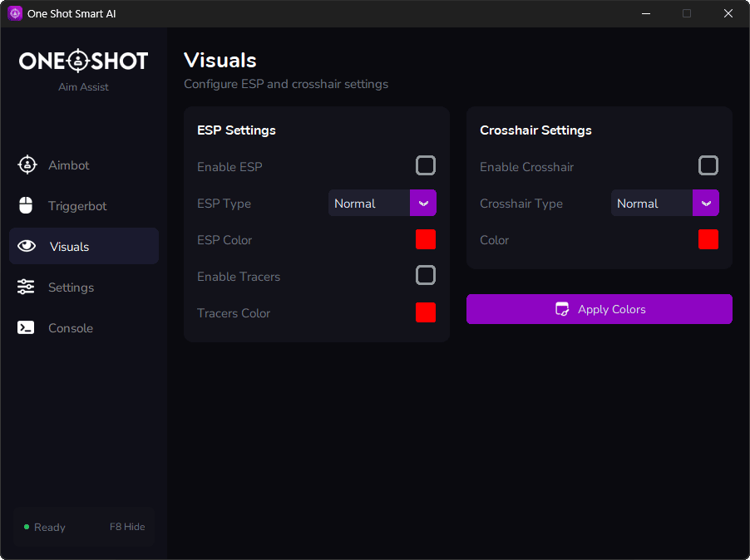Click the Triggerbot mouse icon
Image resolution: width=750 pixels, height=560 pixels.
[27, 206]
